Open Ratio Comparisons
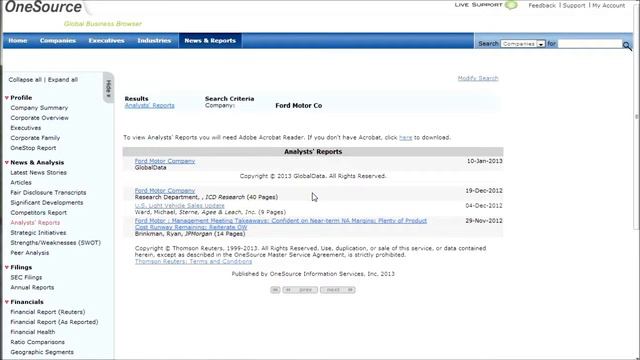640x360 pixels. click(38, 342)
